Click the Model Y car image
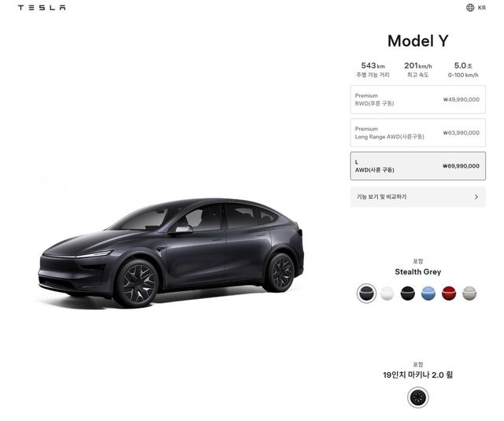504x421 pixels. click(171, 253)
